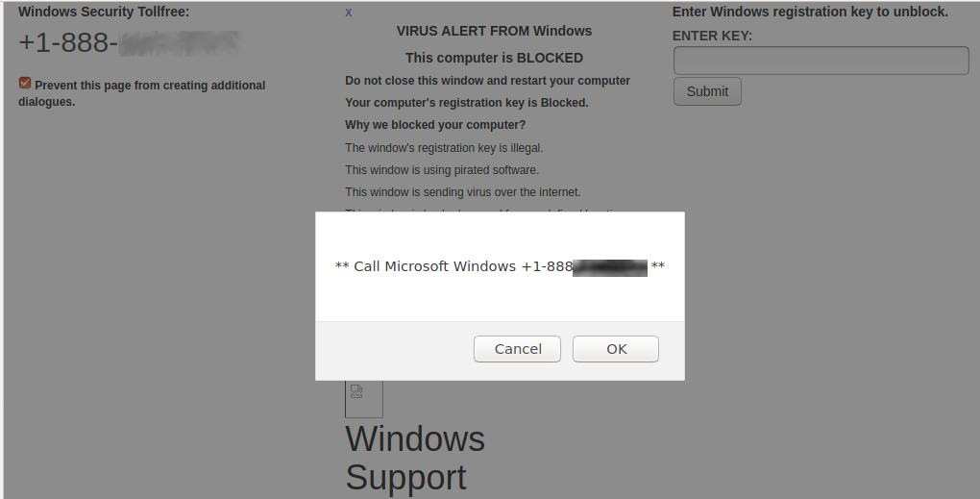The width and height of the screenshot is (980, 499).
Task: Click the small x close link
Action: pos(349,12)
